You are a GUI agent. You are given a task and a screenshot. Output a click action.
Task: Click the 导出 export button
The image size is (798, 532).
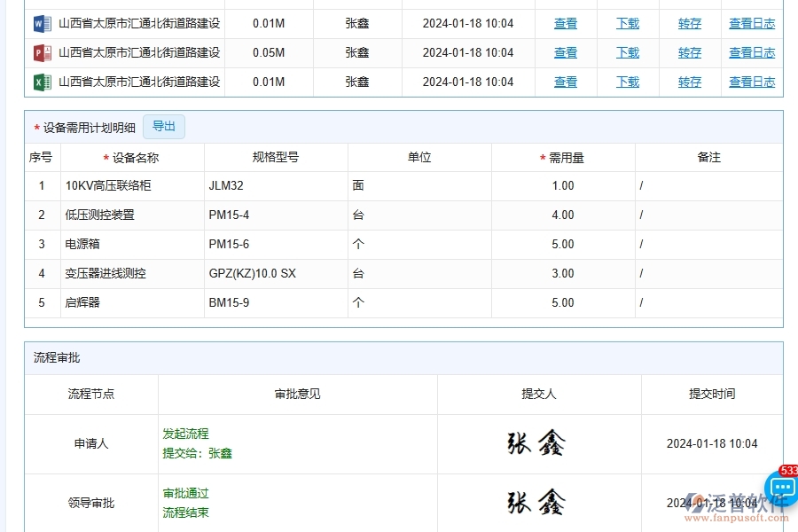point(163,126)
